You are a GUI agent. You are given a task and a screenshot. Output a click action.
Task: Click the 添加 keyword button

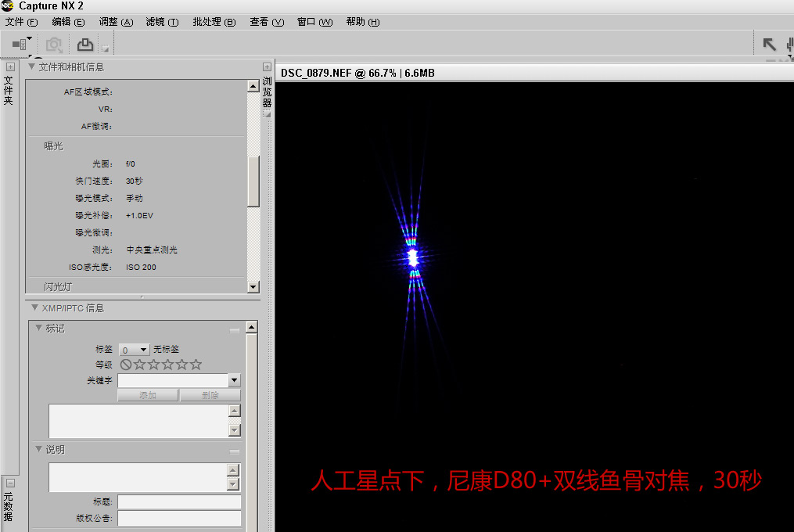(x=148, y=396)
